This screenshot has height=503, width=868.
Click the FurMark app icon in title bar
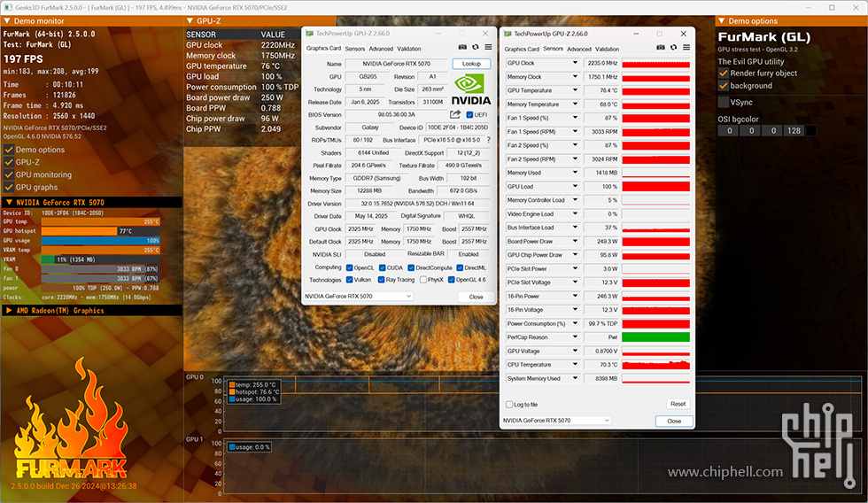coord(8,8)
